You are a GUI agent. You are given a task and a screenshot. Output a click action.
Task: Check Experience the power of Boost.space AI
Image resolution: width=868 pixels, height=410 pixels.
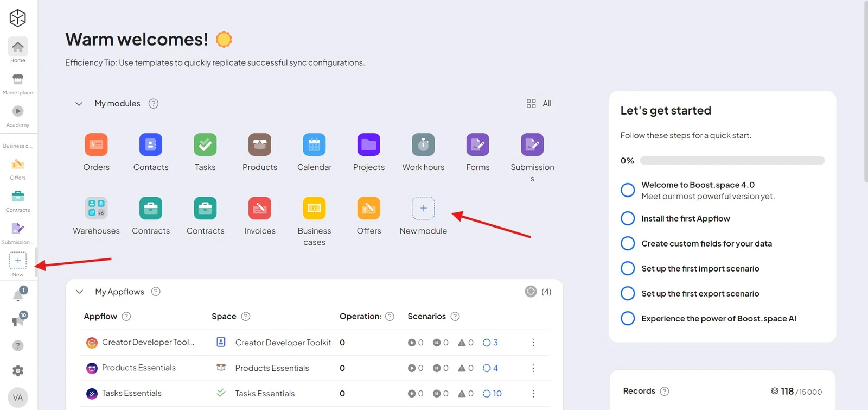(x=628, y=318)
